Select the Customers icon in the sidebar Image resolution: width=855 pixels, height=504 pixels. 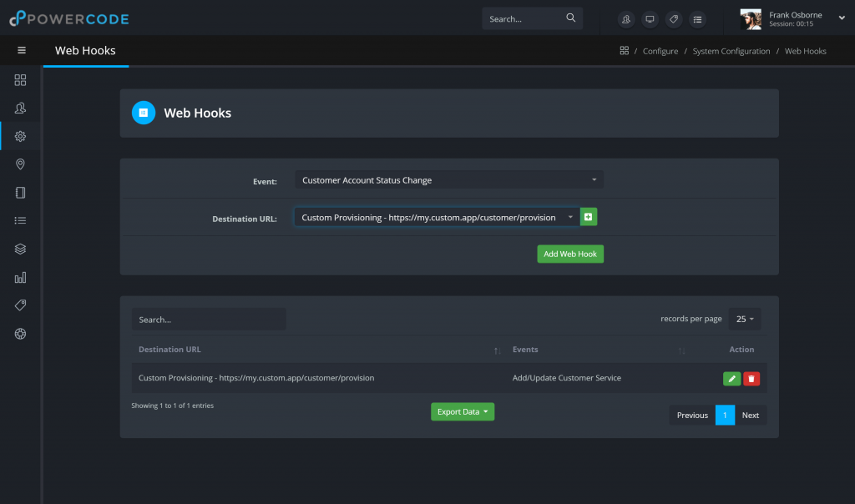[20, 108]
